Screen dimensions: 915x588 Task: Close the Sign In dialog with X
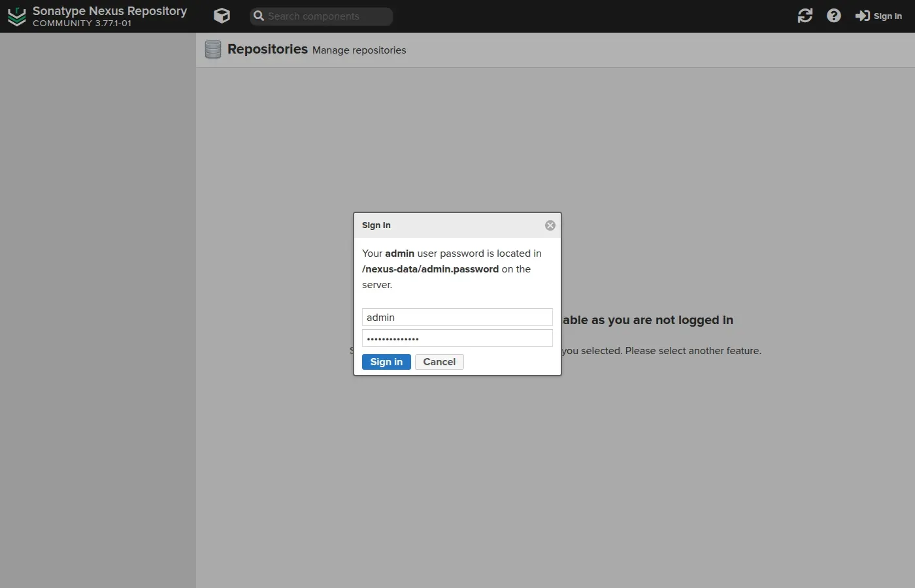550,225
